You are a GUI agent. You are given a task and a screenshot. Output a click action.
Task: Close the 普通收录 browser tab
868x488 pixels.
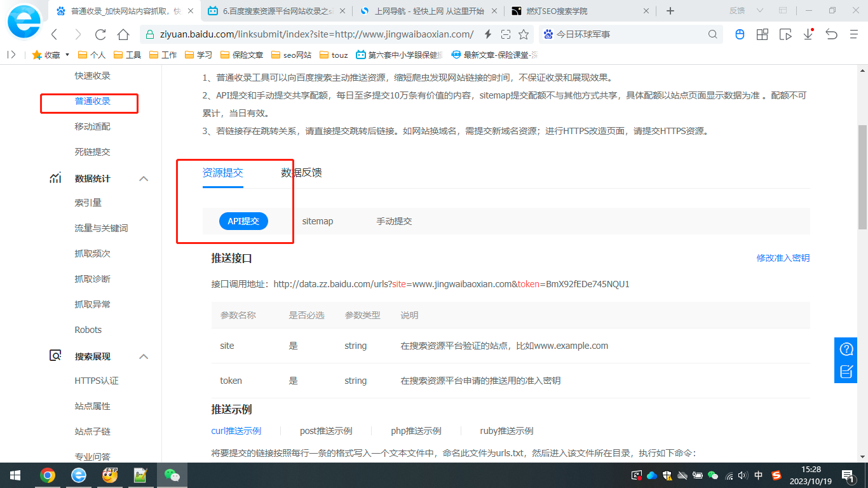click(191, 11)
